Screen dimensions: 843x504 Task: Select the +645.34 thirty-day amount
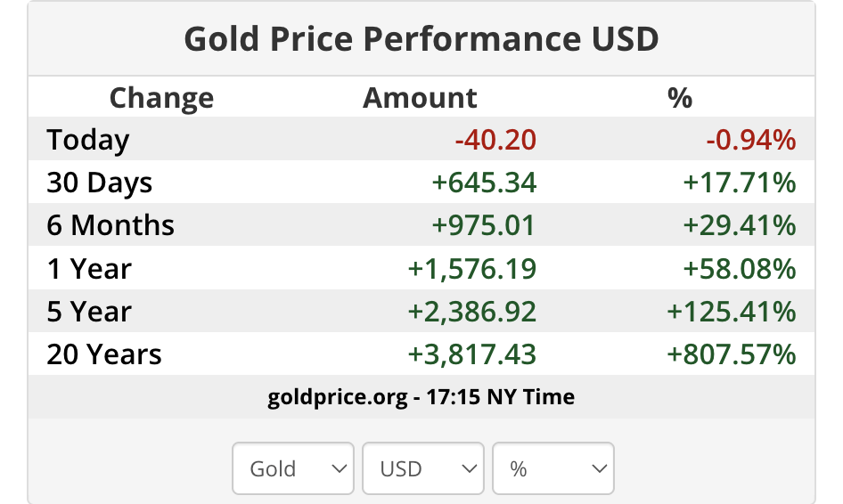pyautogui.click(x=484, y=183)
